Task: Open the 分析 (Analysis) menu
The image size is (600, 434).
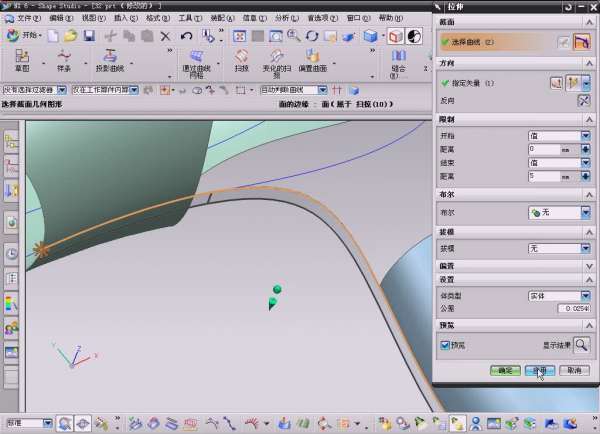Action: [x=284, y=17]
